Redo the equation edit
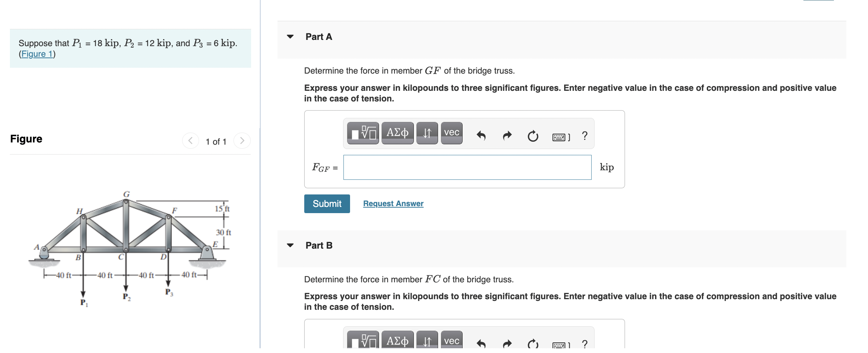 tap(507, 135)
